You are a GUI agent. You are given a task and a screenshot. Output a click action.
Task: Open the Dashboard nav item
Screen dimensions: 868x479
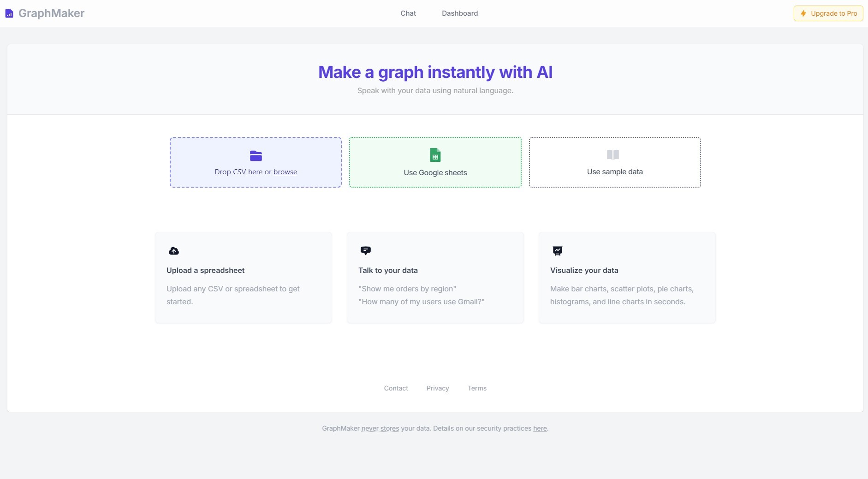pos(460,13)
